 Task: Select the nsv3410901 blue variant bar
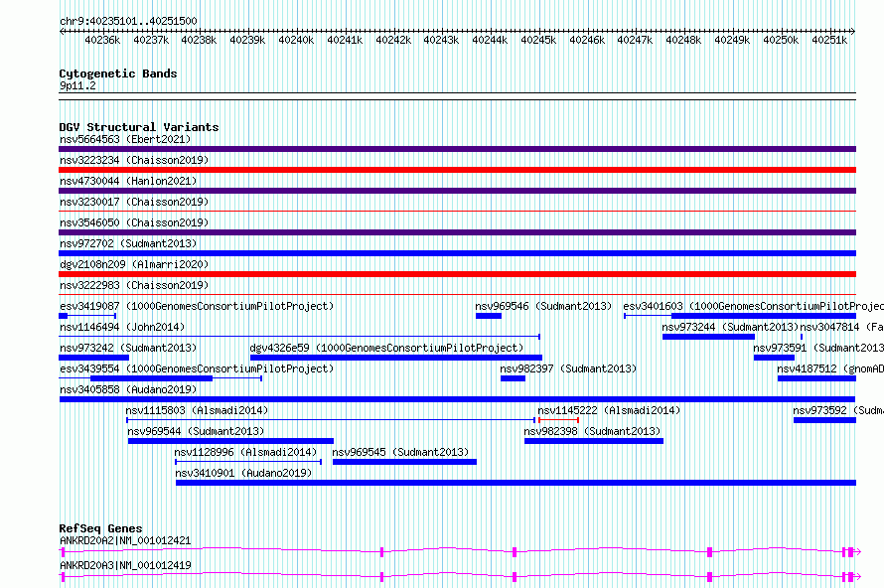pyautogui.click(x=516, y=483)
